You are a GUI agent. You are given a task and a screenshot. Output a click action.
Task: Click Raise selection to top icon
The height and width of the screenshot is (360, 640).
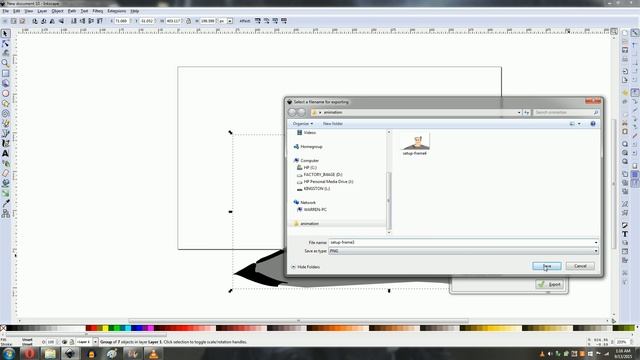point(100,21)
